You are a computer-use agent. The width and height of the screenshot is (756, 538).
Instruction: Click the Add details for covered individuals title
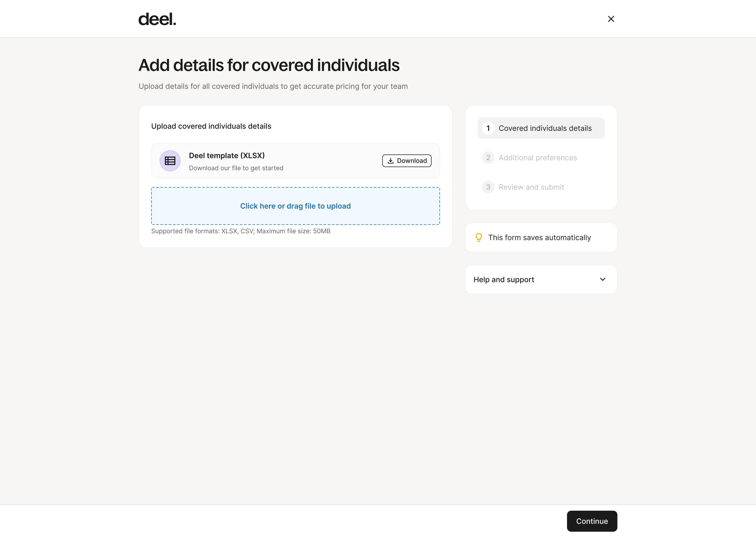click(x=269, y=65)
